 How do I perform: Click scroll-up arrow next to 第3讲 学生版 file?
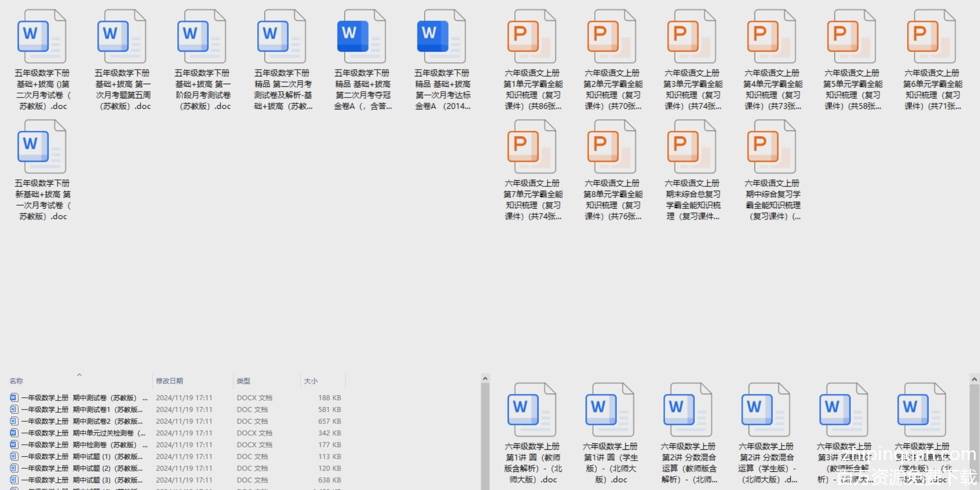(x=975, y=379)
